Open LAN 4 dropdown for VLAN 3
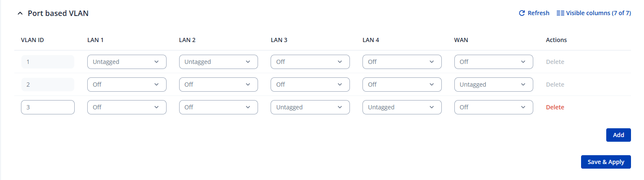Viewport: 644px width, 180px height. pos(402,107)
